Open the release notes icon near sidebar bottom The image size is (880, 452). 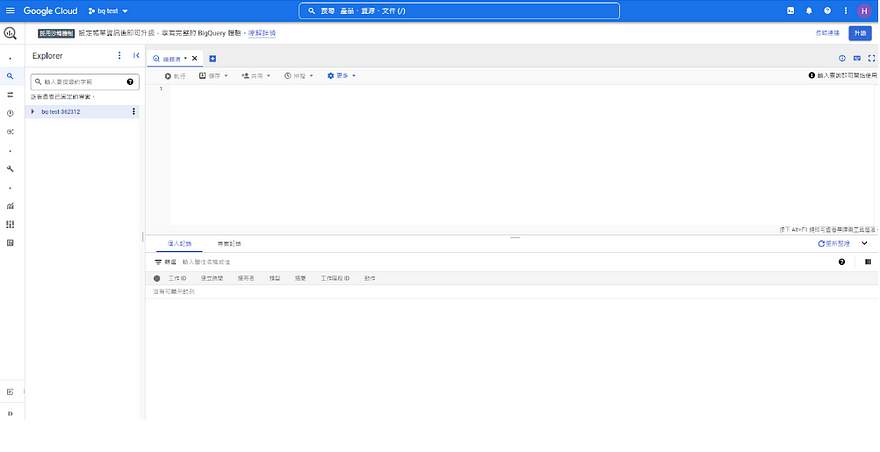pos(10,392)
